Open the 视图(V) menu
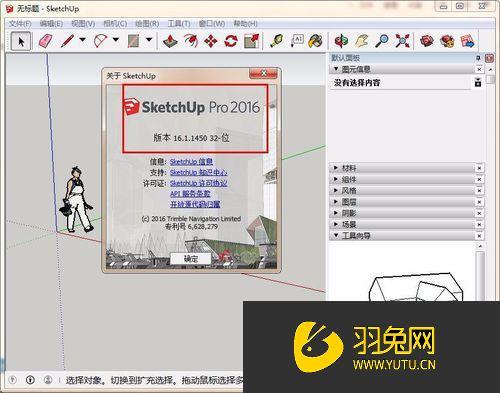Image resolution: width=500 pixels, height=393 pixels. coord(83,24)
